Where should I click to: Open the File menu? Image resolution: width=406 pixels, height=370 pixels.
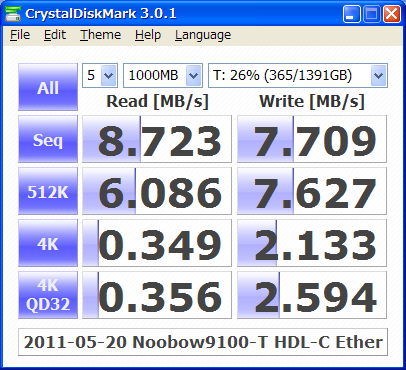pyautogui.click(x=20, y=35)
